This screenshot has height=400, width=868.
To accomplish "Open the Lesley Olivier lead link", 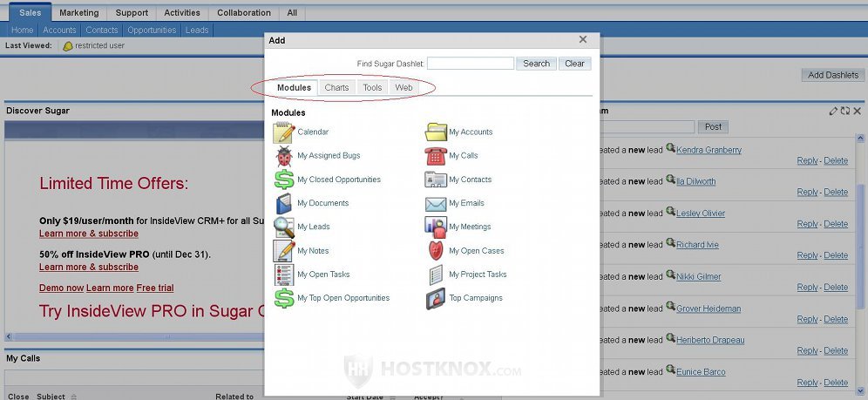I will [701, 214].
